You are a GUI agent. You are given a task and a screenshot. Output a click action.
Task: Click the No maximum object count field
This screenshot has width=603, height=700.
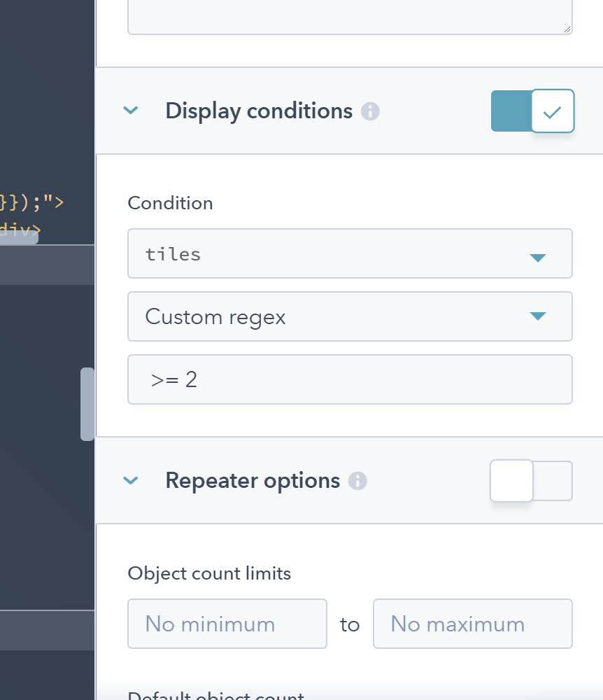pyautogui.click(x=472, y=624)
